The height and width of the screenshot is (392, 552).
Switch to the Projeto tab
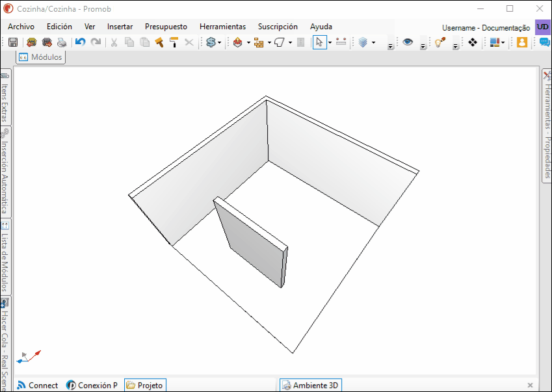(x=145, y=385)
